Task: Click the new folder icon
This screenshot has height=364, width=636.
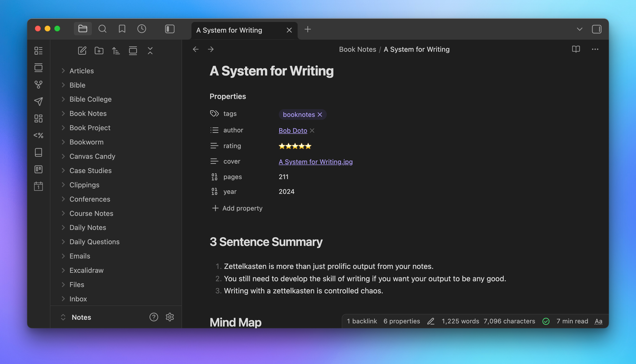Action: (99, 51)
